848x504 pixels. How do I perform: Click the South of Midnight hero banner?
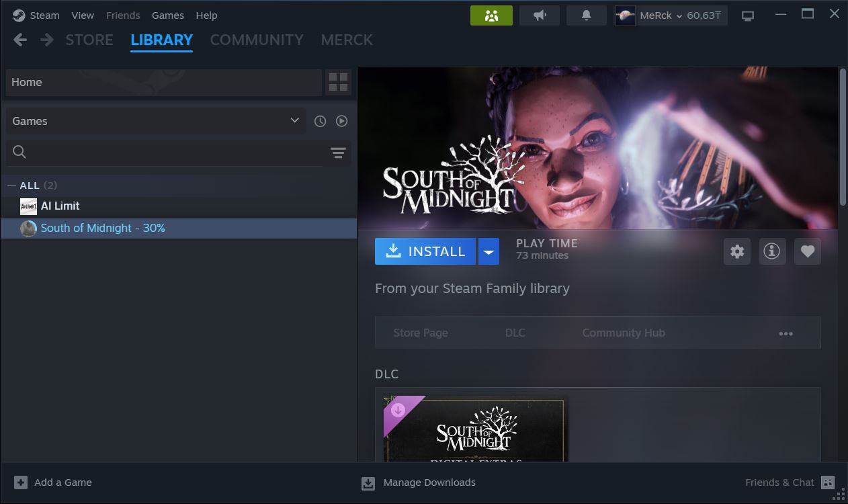click(598, 148)
